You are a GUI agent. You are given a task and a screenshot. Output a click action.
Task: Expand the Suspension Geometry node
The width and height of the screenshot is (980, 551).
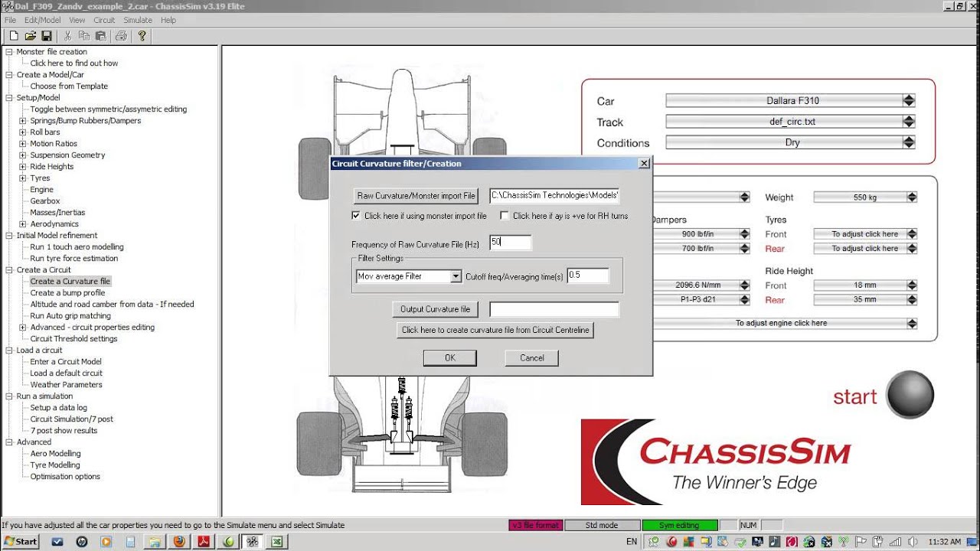(23, 155)
